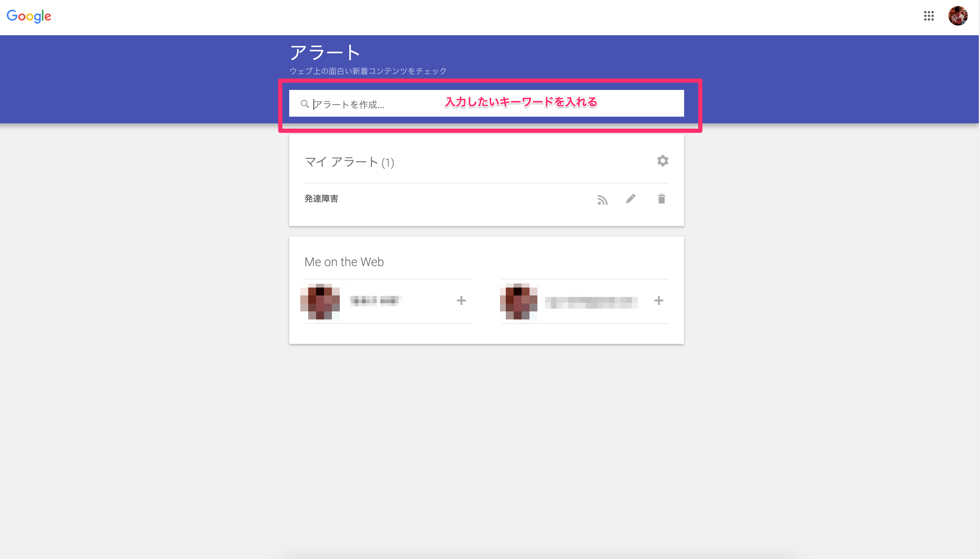980x559 pixels.
Task: Edit the 発達障害 alert with pencil icon
Action: 631,199
